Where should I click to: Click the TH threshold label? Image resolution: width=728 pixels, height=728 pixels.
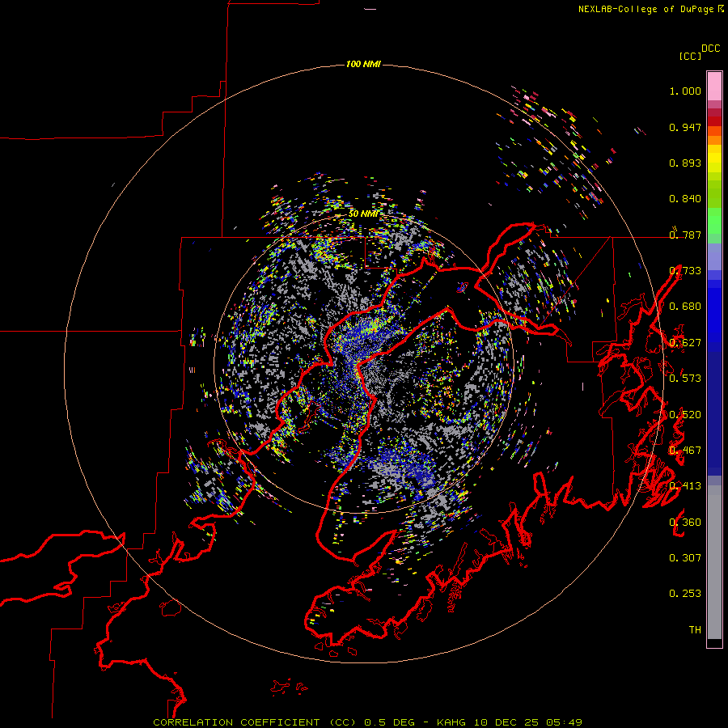[x=695, y=630]
